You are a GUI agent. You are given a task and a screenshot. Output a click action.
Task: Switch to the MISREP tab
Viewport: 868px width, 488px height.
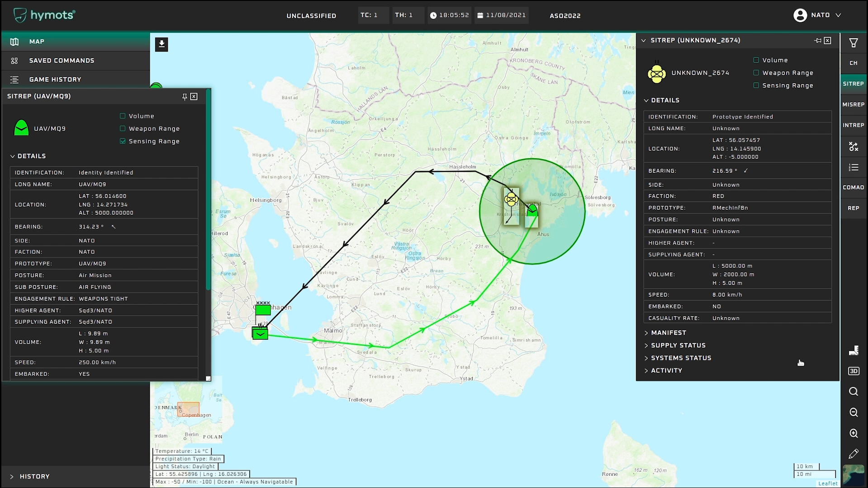click(x=854, y=105)
